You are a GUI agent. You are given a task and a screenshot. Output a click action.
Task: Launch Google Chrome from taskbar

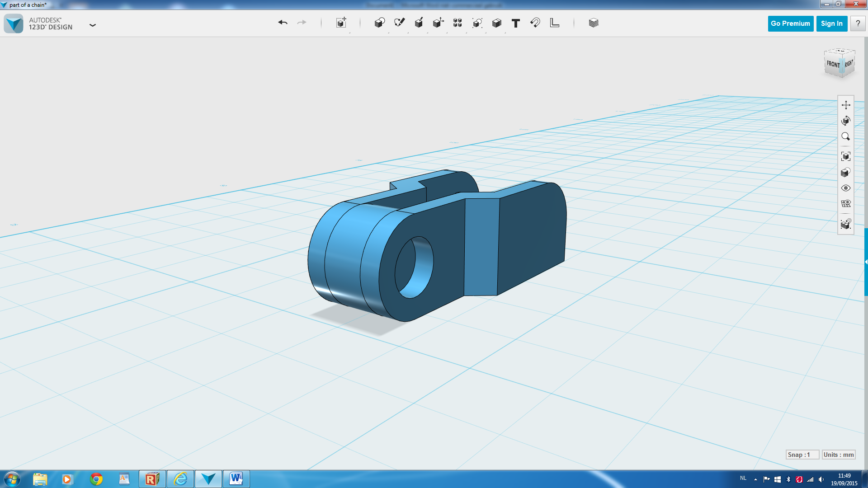[96, 479]
